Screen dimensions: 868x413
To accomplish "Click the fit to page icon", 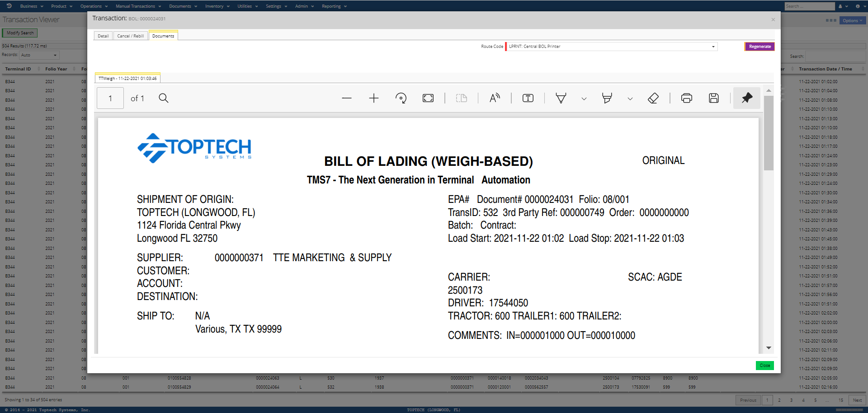I will (x=428, y=99).
